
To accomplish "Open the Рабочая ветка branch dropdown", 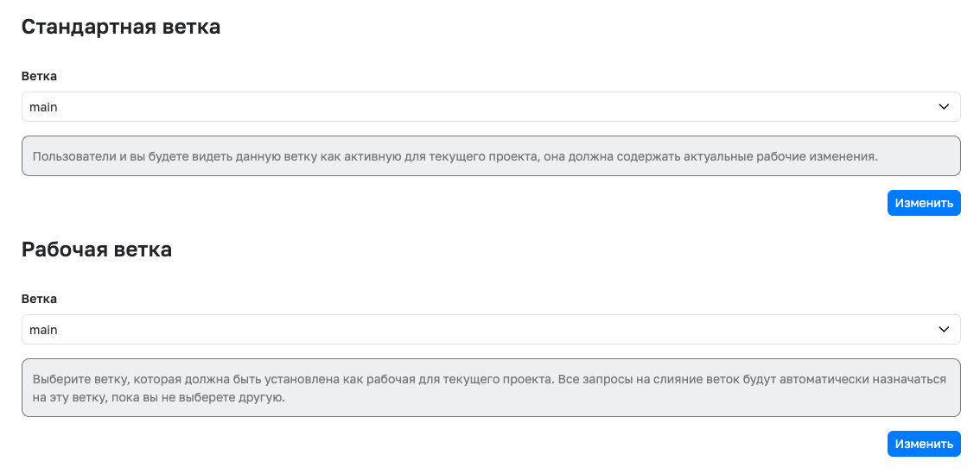I will [491, 330].
